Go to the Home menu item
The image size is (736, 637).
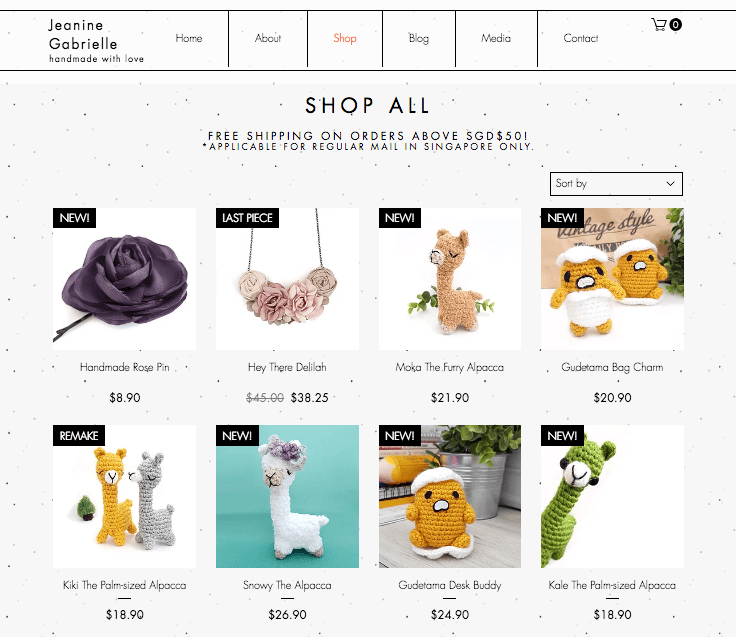(189, 38)
